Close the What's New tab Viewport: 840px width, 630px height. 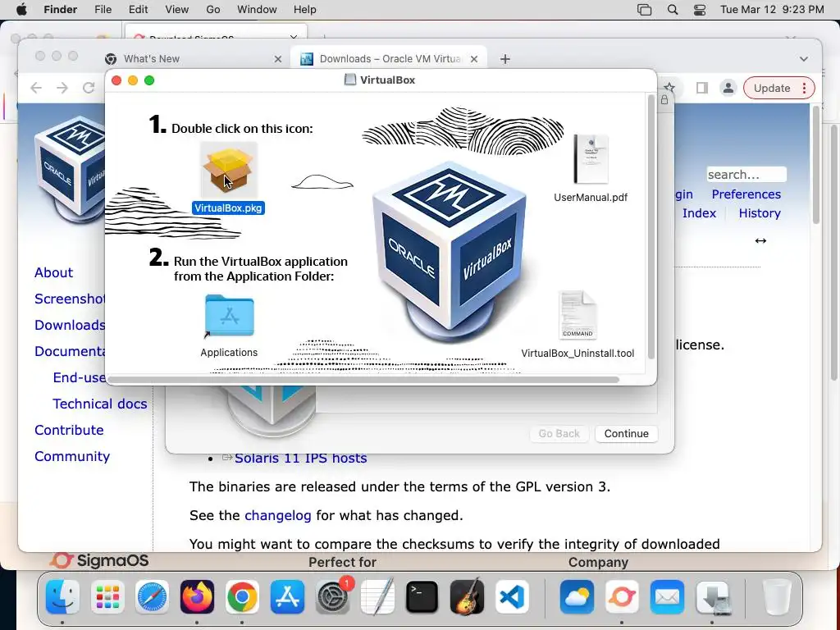277,59
